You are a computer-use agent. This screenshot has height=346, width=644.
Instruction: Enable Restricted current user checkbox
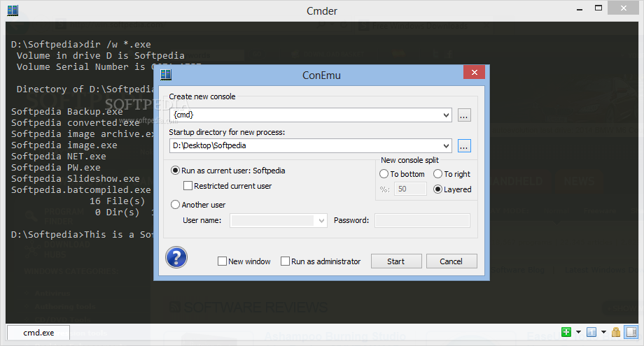(227, 186)
